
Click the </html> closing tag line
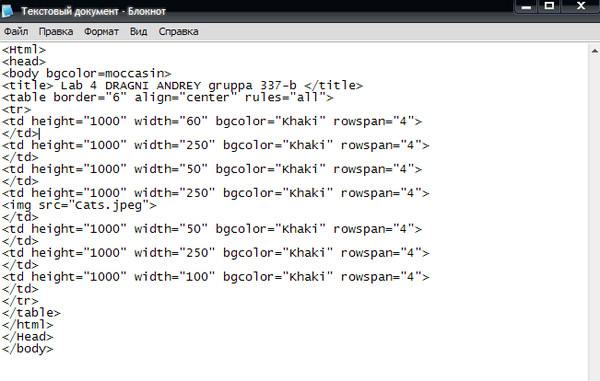tap(27, 325)
